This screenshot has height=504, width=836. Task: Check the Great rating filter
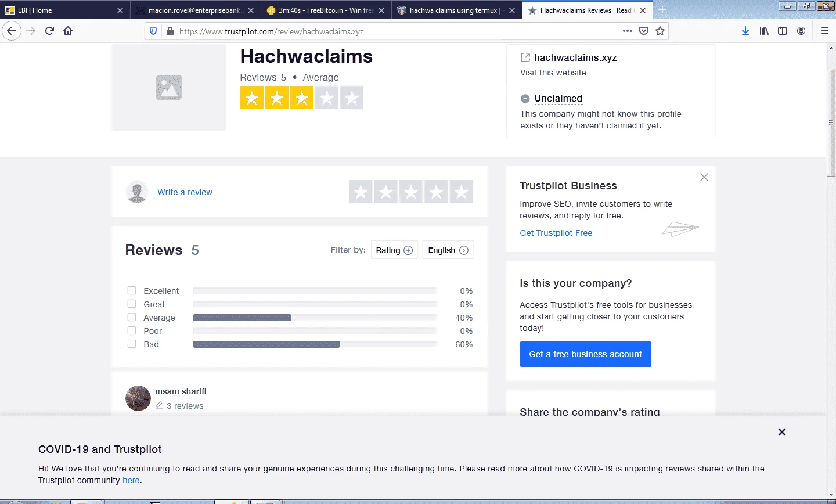(132, 304)
